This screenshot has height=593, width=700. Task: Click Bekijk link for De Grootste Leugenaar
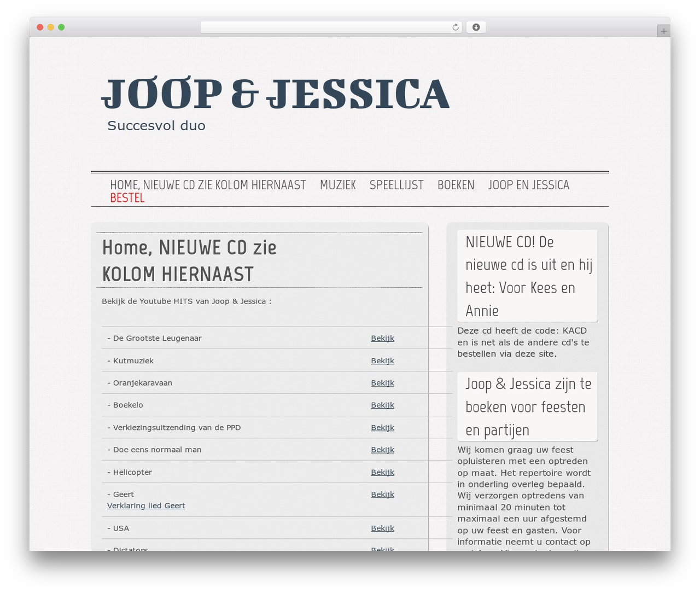click(382, 338)
